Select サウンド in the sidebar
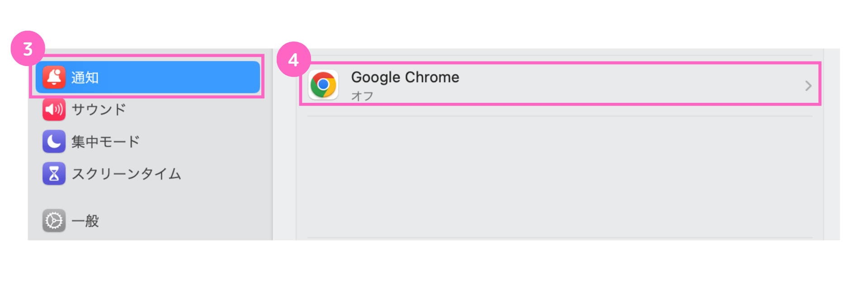Screen dimensions: 868x289 (99, 109)
